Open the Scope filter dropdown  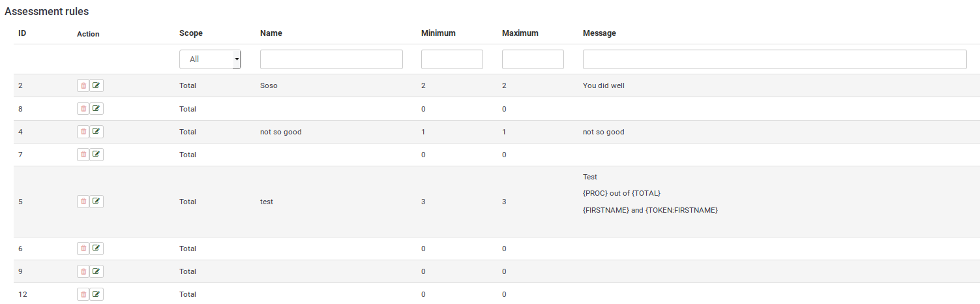[x=210, y=59]
